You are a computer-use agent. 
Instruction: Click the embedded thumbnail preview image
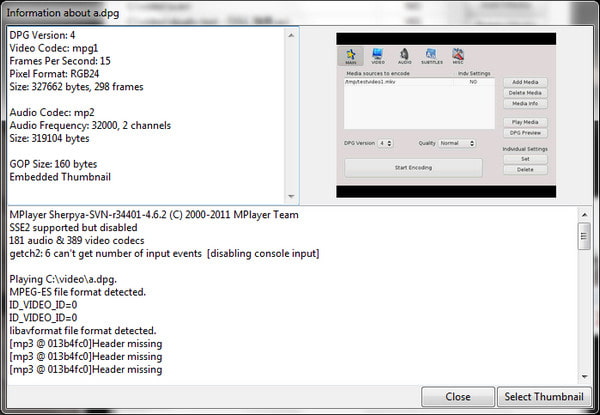(x=446, y=115)
